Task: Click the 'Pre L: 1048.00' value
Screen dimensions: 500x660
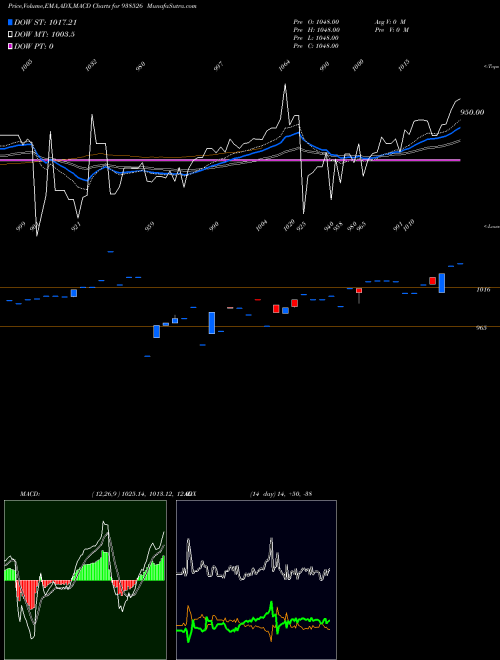Action: pyautogui.click(x=316, y=38)
